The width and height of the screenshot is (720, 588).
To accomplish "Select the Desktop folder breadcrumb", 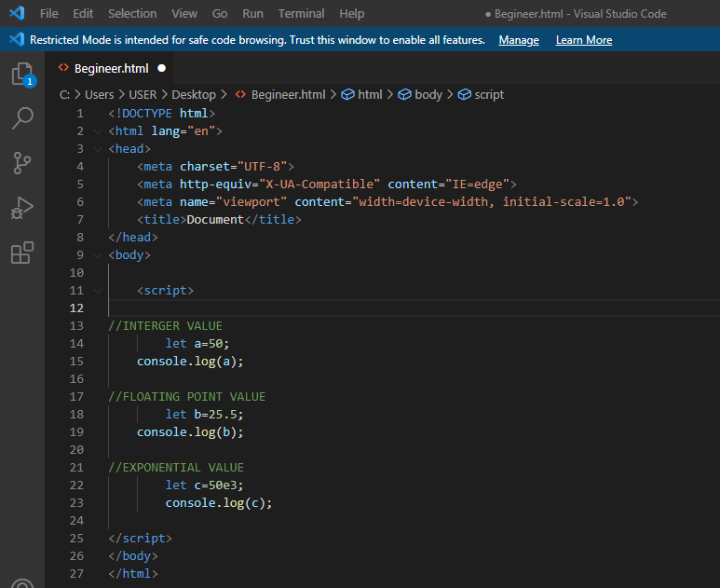I will pyautogui.click(x=194, y=94).
